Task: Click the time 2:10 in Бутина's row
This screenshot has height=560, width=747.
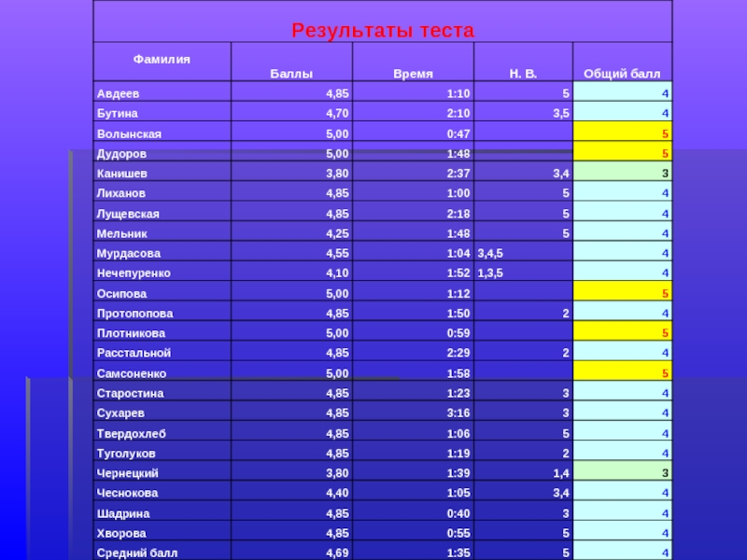Action: pos(458,113)
